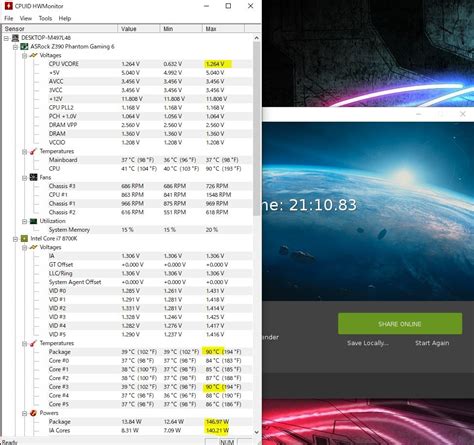Click the scroll up arrow in HWMonitor

pyautogui.click(x=256, y=38)
